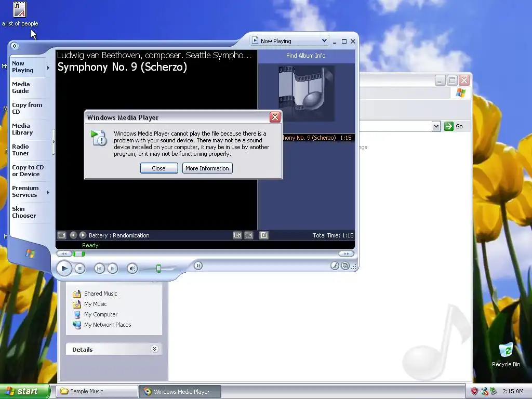532x399 pixels.
Task: Switch to skin mode icon
Action: pos(345,266)
